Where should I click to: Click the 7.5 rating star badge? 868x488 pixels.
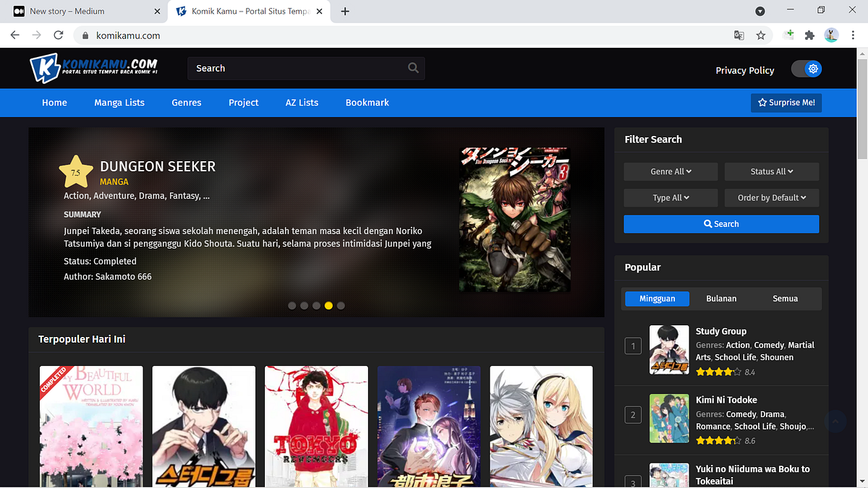pos(76,172)
